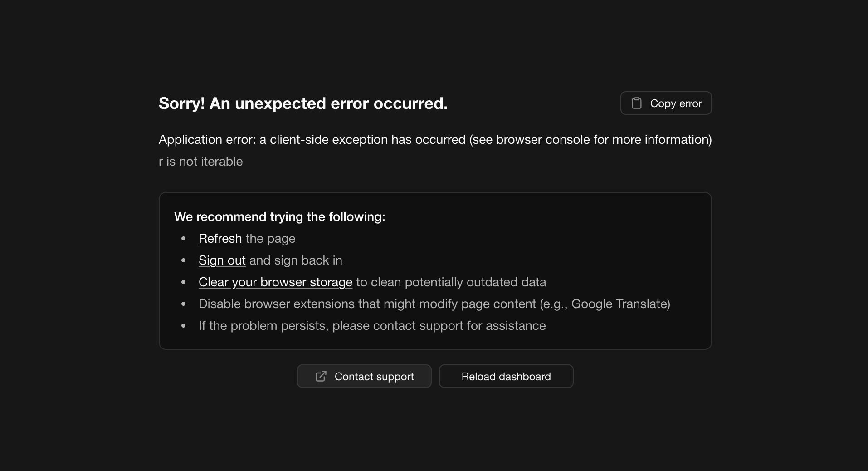The image size is (868, 471).
Task: Click the 'We recommend trying the following:' heading
Action: coord(279,217)
